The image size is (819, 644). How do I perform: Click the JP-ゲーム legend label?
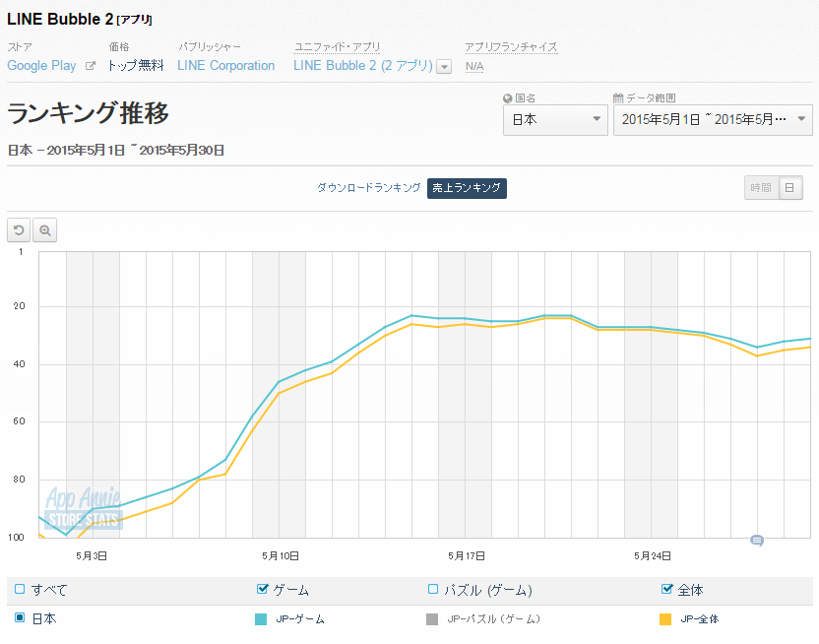pos(300,619)
